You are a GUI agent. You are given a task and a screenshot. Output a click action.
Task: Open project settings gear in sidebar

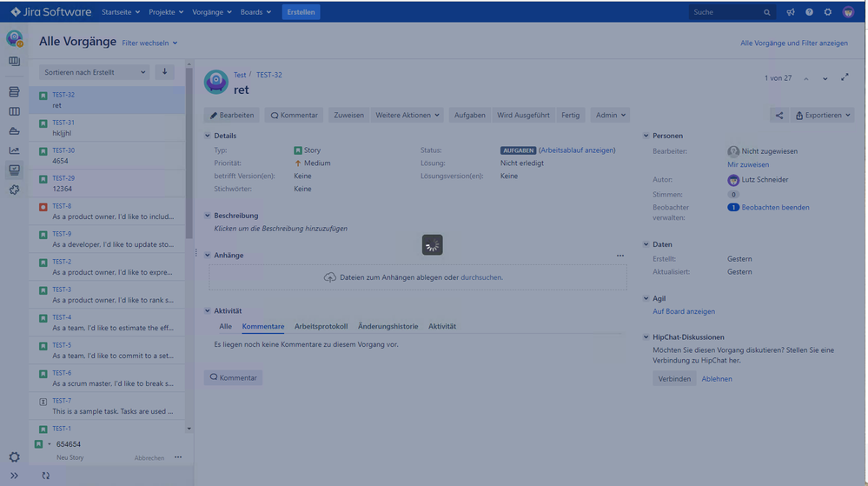tap(15, 457)
